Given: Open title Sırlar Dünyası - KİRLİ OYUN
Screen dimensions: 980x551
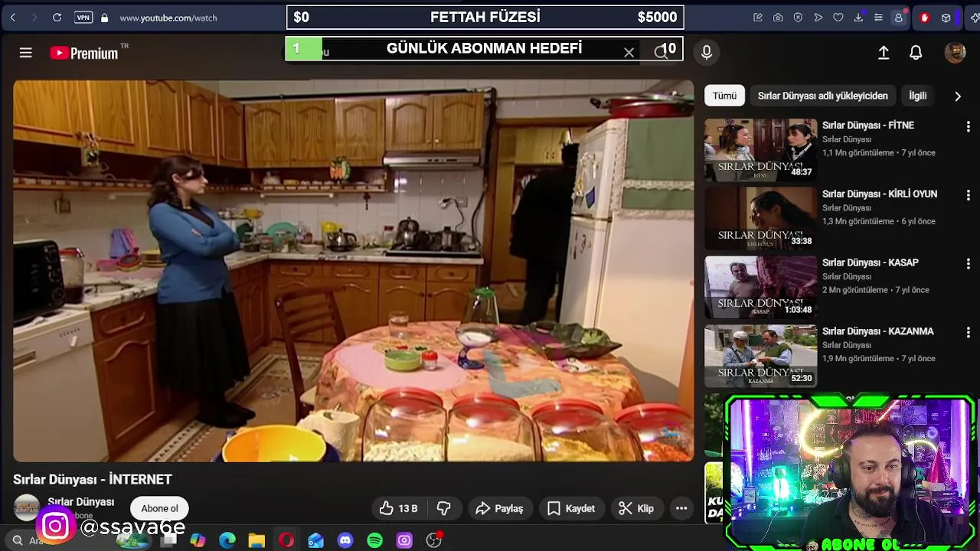Looking at the screenshot, I should tap(880, 194).
